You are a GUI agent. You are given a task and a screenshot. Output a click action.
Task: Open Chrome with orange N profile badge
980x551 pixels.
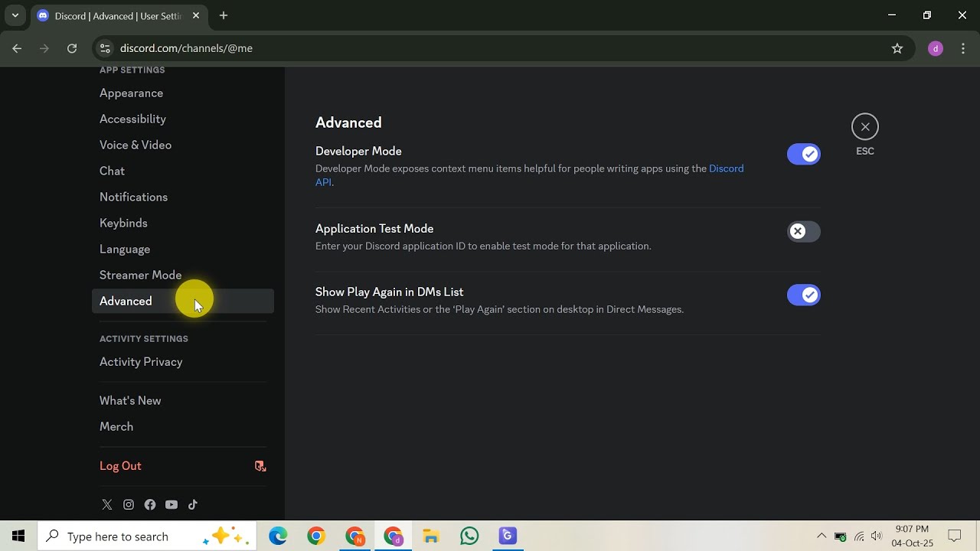(x=354, y=536)
